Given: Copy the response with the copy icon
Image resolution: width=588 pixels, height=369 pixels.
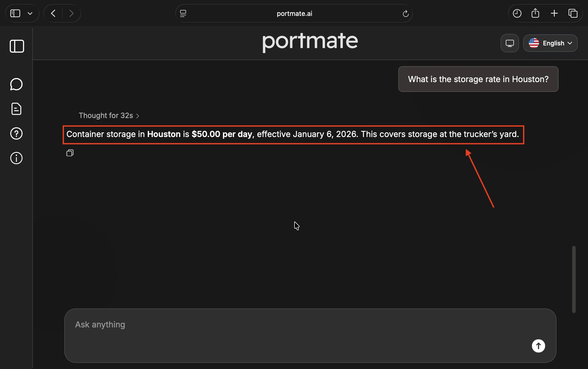Looking at the screenshot, I should (x=70, y=153).
